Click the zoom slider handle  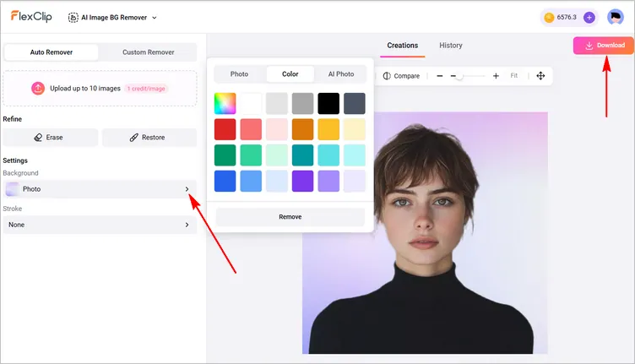[459, 76]
